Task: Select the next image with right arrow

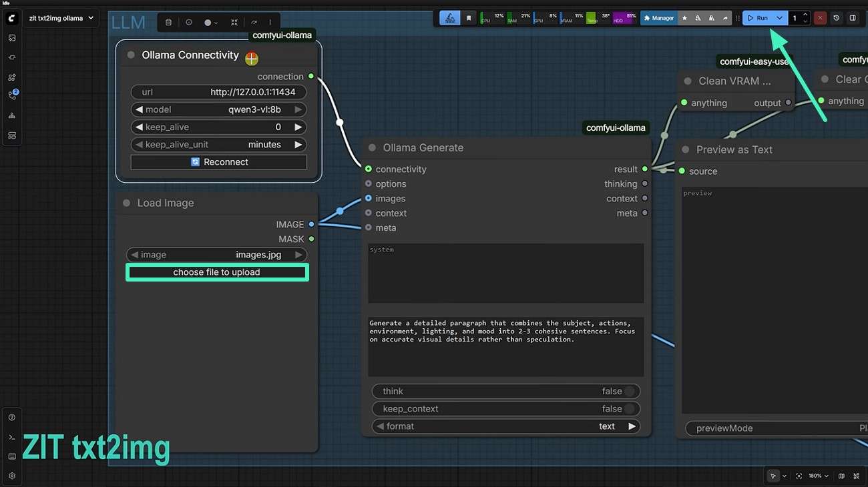Action: click(x=298, y=255)
